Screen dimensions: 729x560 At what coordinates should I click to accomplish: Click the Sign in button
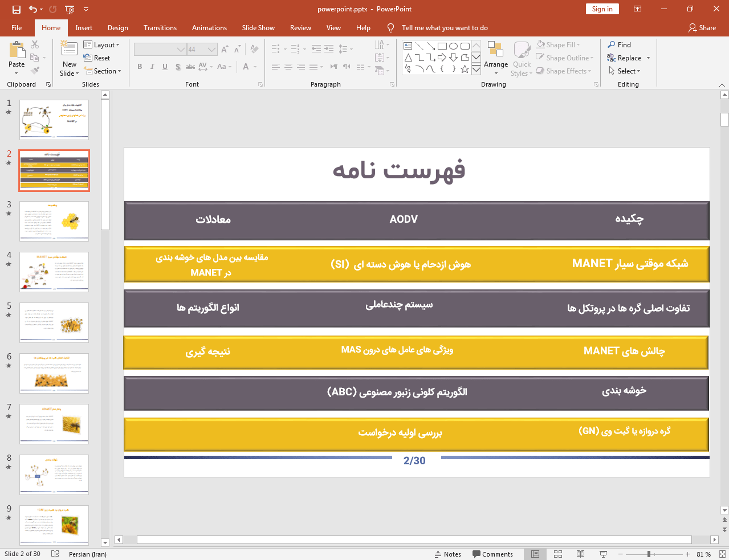coord(602,9)
